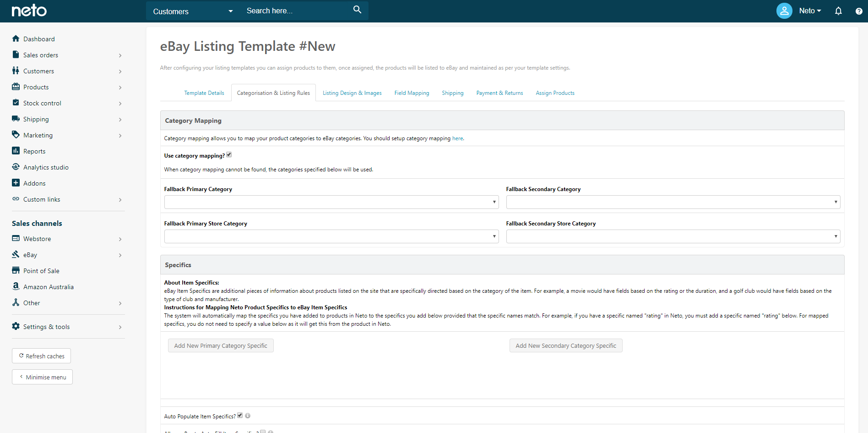This screenshot has width=868, height=433.
Task: Open the Neto account menu
Action: (810, 11)
